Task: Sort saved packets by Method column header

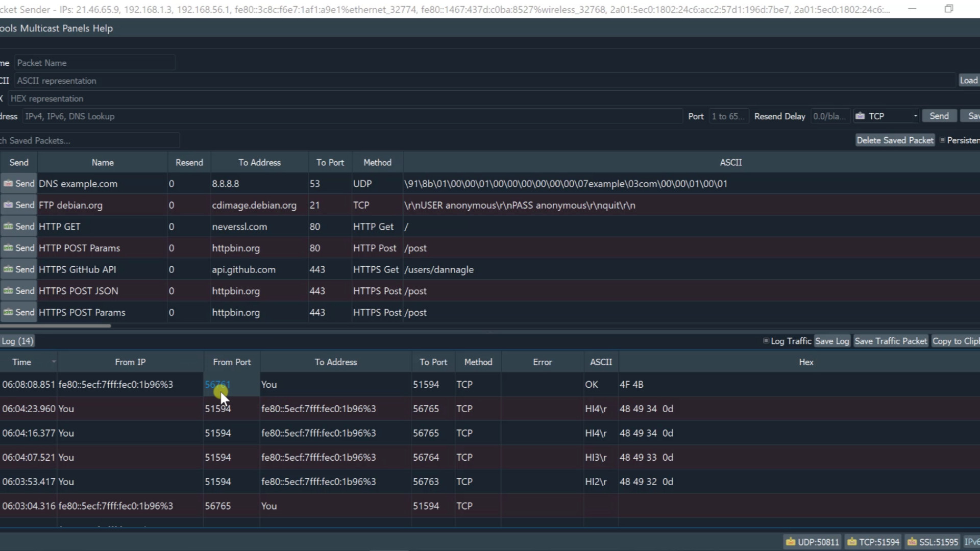Action: pyautogui.click(x=377, y=162)
